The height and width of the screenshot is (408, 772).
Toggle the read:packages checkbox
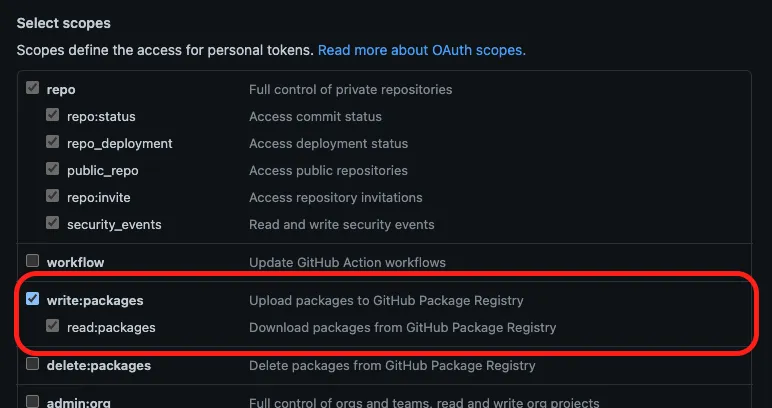(x=53, y=327)
